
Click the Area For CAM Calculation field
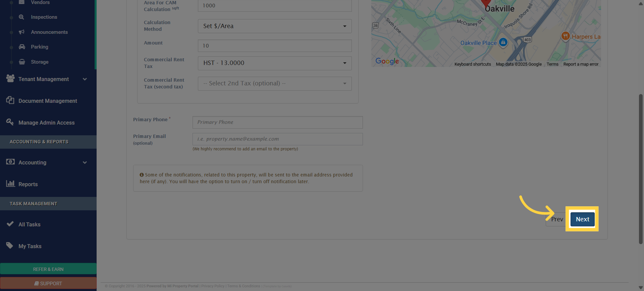pos(275,6)
